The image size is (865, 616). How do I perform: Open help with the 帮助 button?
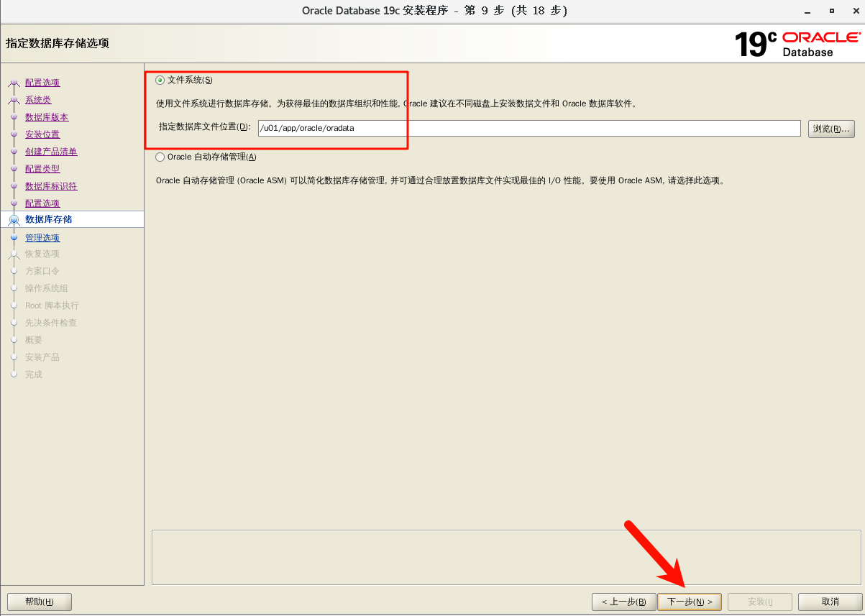click(x=39, y=602)
